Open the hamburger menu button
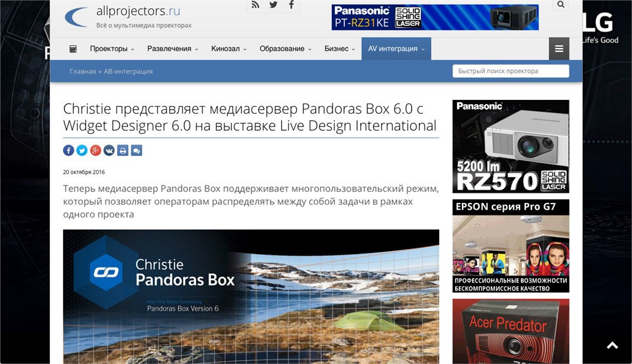The height and width of the screenshot is (364, 632). coord(559,49)
